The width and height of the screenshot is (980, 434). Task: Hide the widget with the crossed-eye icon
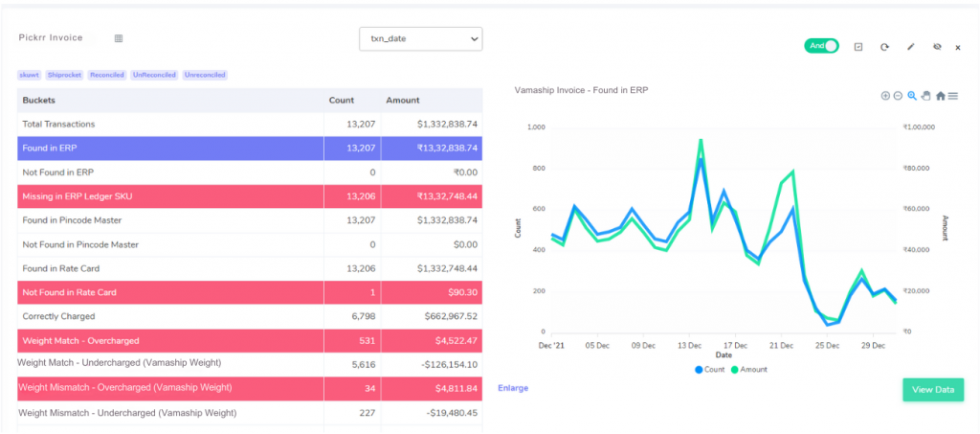coord(936,47)
